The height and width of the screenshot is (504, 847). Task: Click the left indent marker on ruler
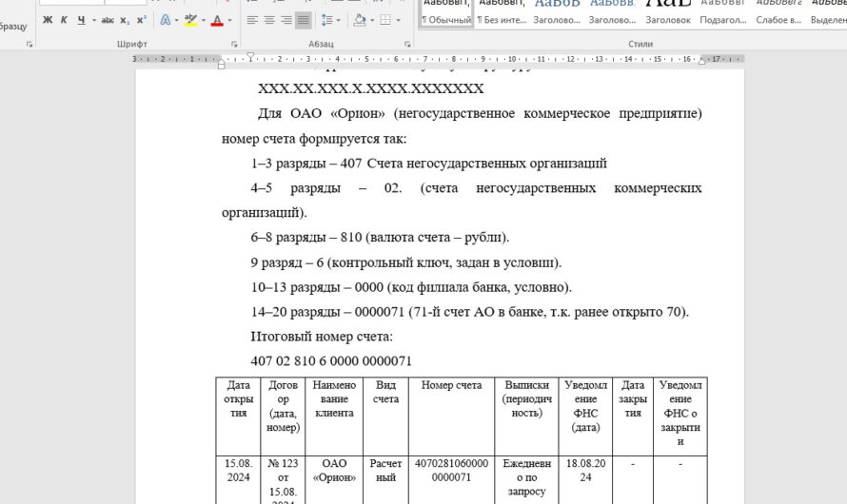[x=222, y=65]
